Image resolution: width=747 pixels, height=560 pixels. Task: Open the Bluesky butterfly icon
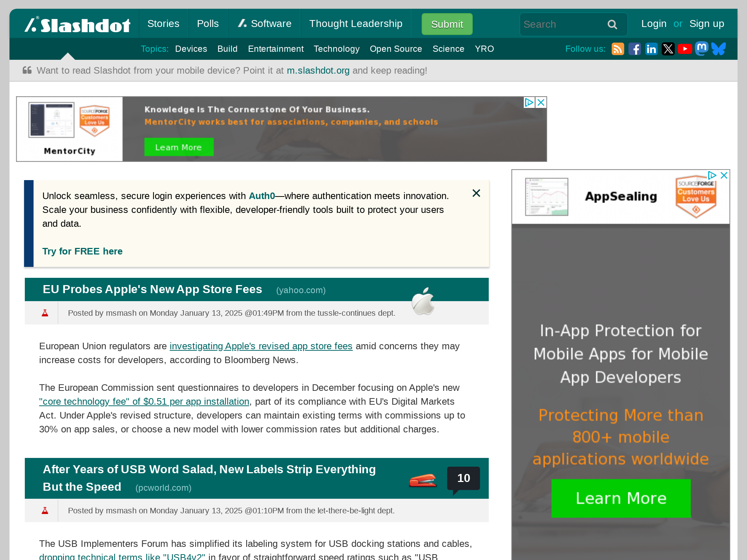[718, 49]
